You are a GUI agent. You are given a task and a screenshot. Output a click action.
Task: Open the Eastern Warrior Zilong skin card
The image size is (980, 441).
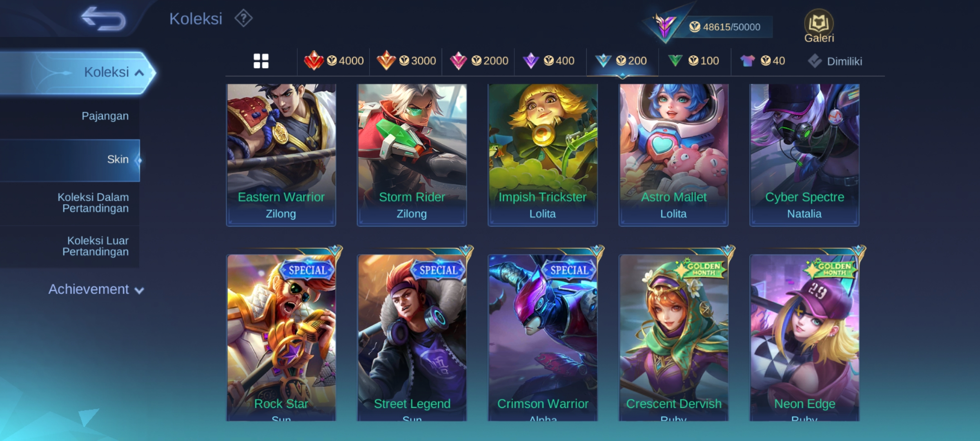(x=281, y=155)
